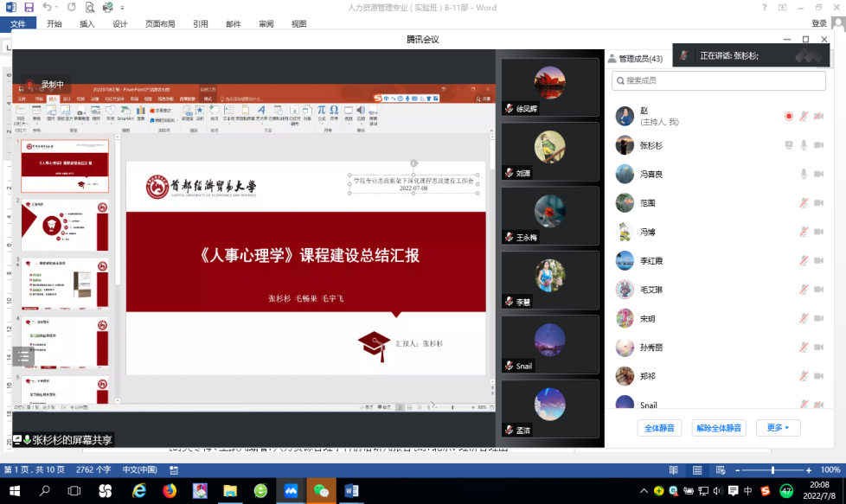Click the Save icon in Word's quick access toolbar
This screenshot has width=846, height=504.
[x=29, y=8]
